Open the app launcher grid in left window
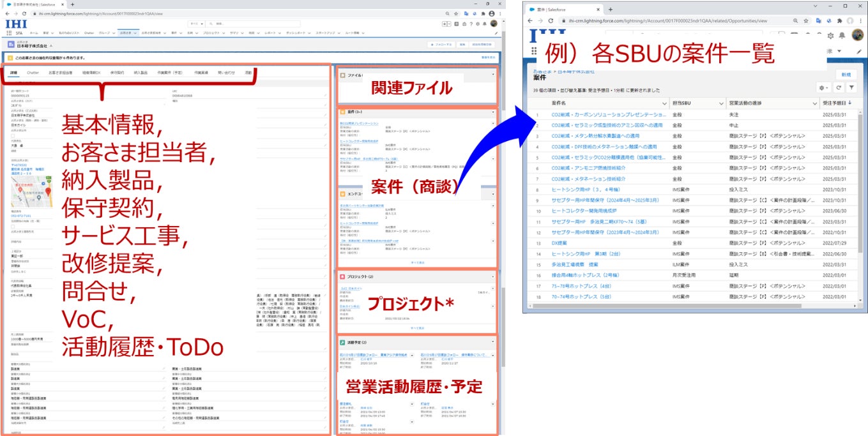This screenshot has height=436, width=868. (x=9, y=33)
